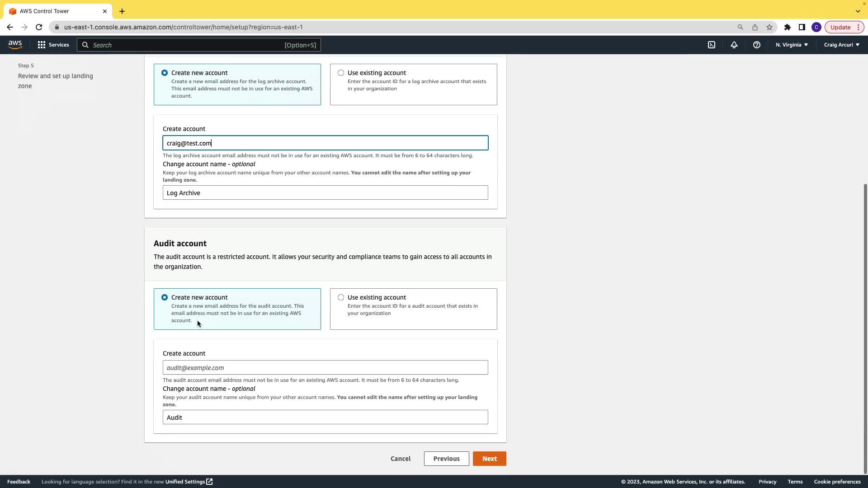
Task: Click the orange Next button
Action: [489, 459]
